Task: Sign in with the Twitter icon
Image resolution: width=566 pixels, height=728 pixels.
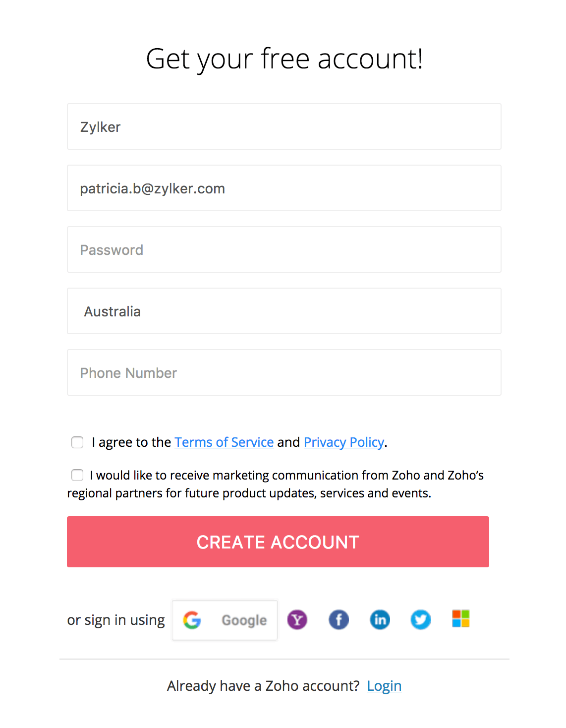Action: pyautogui.click(x=421, y=620)
